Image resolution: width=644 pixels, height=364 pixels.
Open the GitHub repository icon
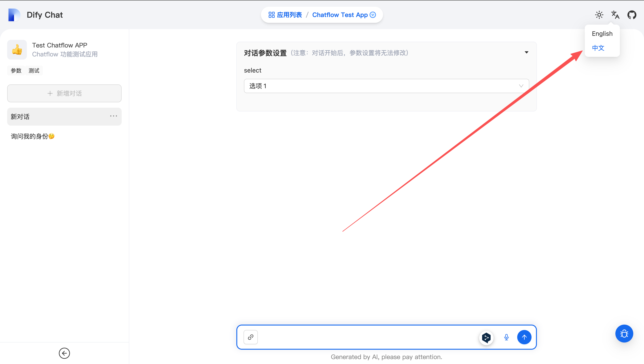(631, 15)
